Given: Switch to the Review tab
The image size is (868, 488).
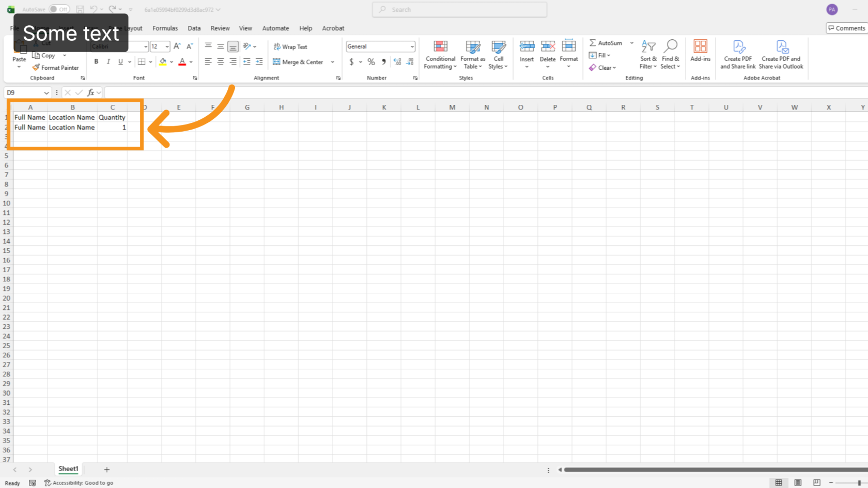Looking at the screenshot, I should coord(220,28).
